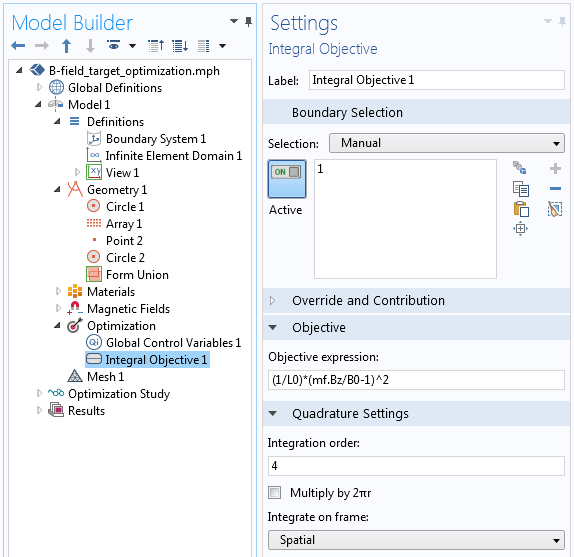Pin the Settings panel
The height and width of the screenshot is (557, 574).
click(x=562, y=22)
